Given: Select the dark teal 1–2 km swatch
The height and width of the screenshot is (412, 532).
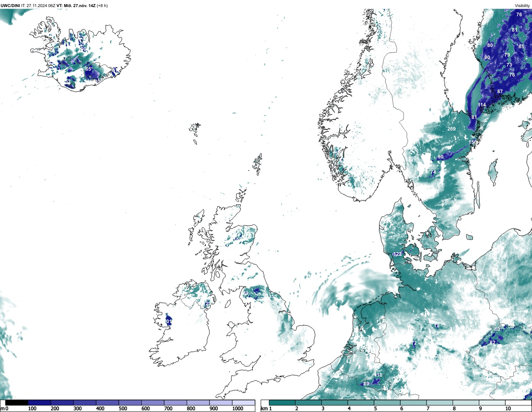Looking at the screenshot, I should click(282, 402).
